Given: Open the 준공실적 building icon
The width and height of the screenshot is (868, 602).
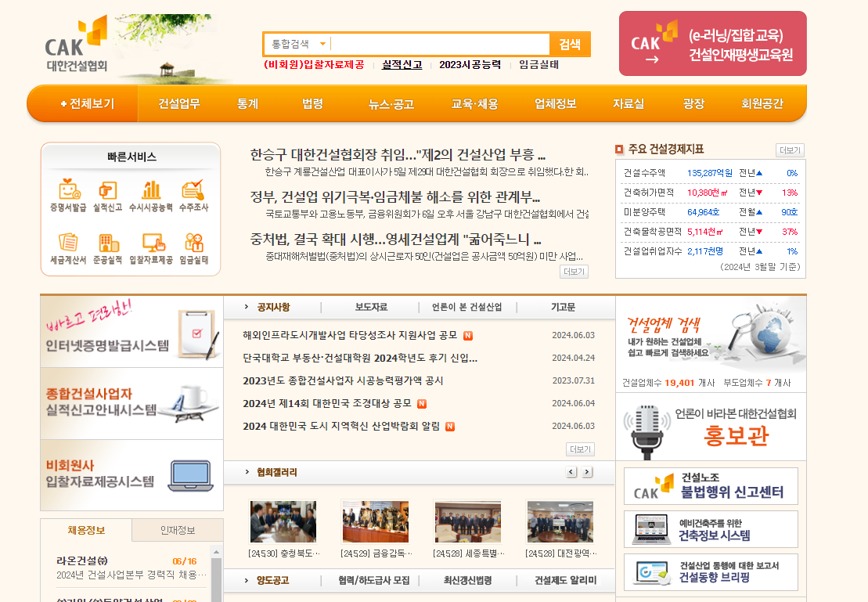Looking at the screenshot, I should point(107,248).
